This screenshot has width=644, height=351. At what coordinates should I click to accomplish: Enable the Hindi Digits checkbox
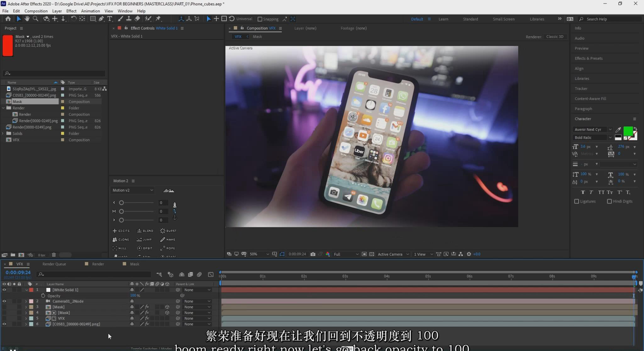coord(609,201)
